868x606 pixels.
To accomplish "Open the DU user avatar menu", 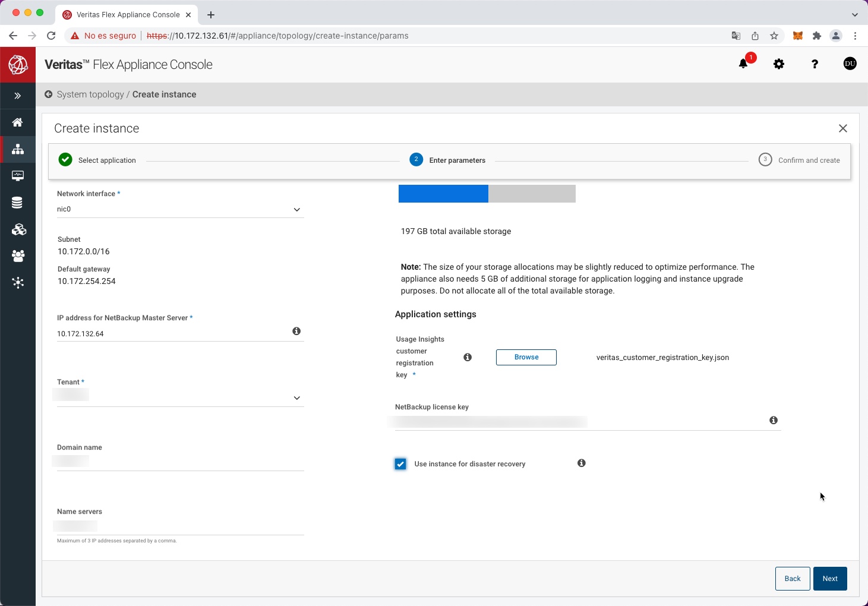I will 850,64.
